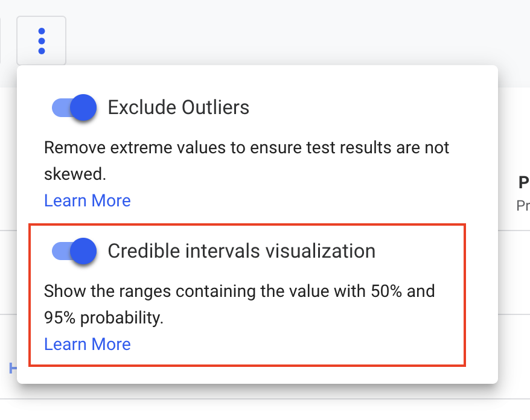The height and width of the screenshot is (420, 530).
Task: Disable the Credible intervals visualization switch
Action: coord(74,251)
